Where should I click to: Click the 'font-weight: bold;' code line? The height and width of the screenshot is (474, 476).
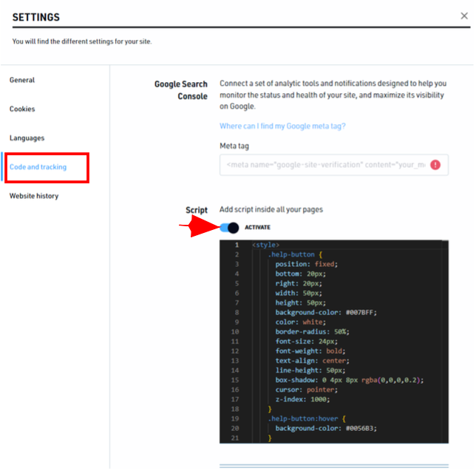(310, 351)
